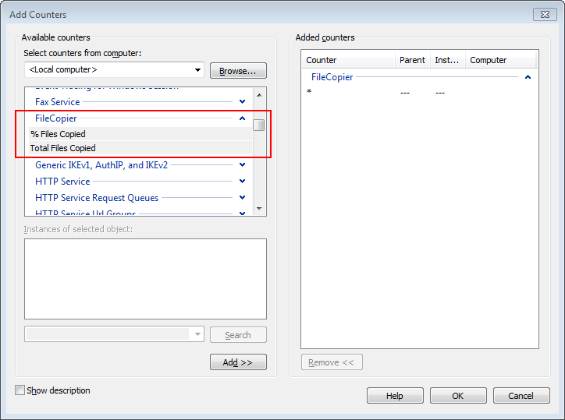Confirm with the OK button

(x=458, y=396)
